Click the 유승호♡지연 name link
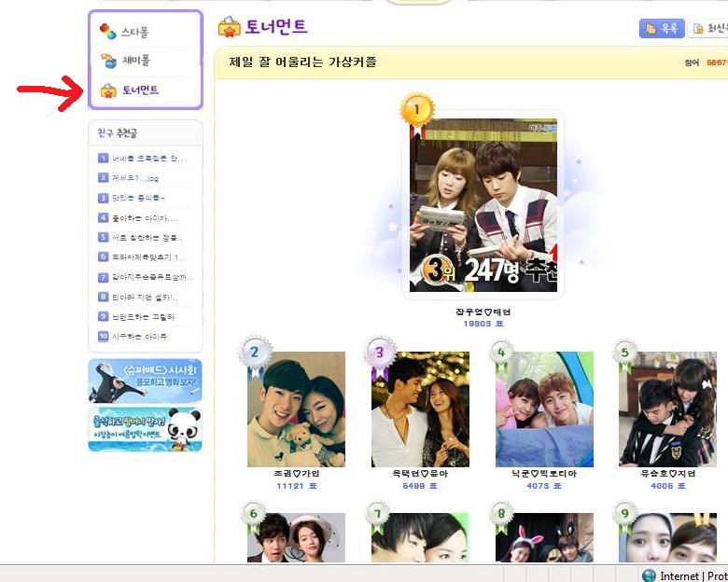Viewport: 728px width, 582px height. tap(667, 474)
